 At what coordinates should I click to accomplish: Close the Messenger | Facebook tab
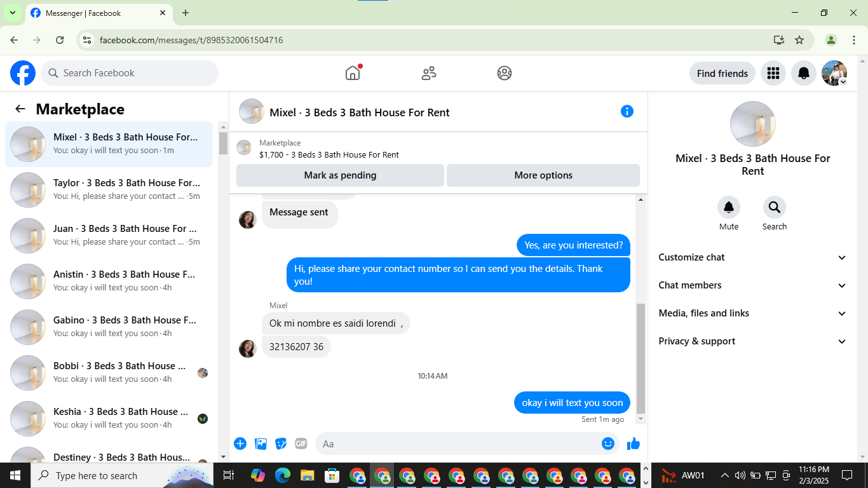[163, 13]
